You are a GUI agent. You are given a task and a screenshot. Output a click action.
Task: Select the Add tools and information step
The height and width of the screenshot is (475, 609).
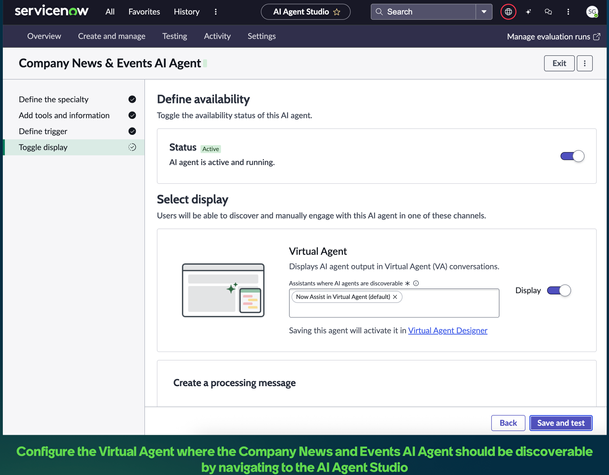click(x=74, y=115)
